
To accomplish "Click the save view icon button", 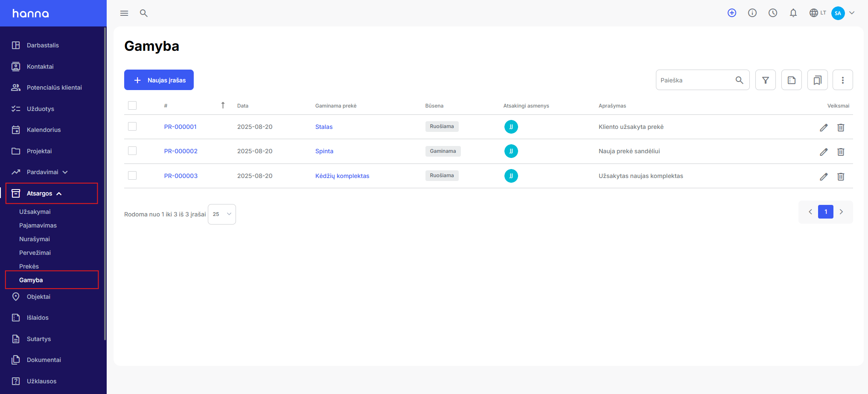I will 792,80.
